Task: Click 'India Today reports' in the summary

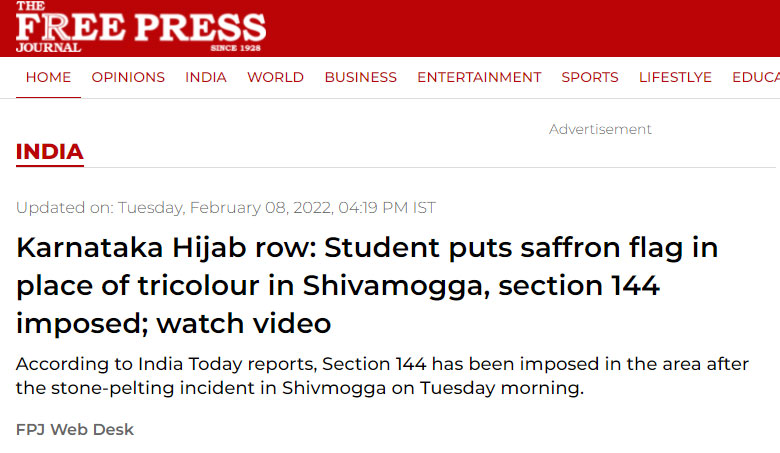Action: coord(226,364)
